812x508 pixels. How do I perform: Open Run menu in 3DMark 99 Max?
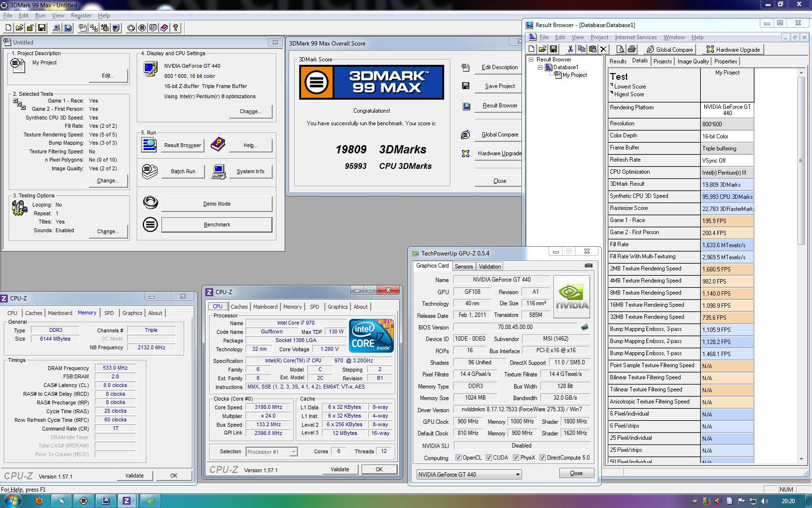(40, 15)
